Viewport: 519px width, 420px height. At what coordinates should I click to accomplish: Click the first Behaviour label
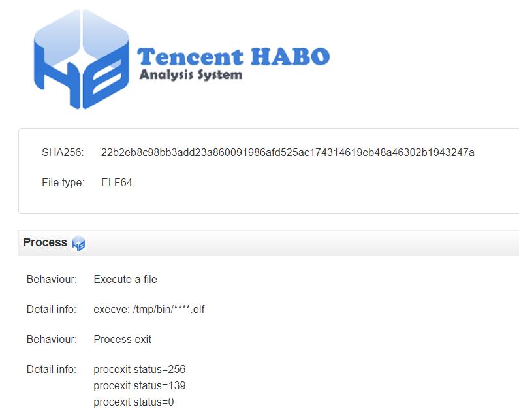[52, 279]
